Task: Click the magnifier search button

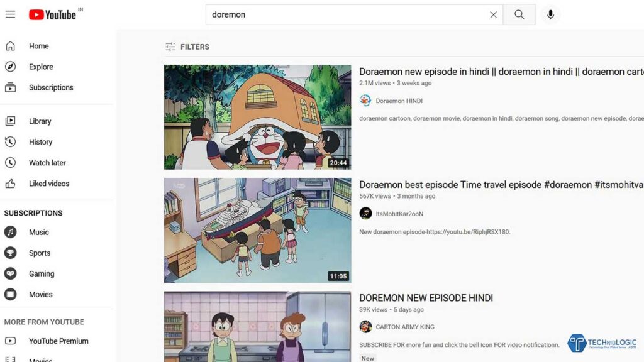Action: point(519,15)
